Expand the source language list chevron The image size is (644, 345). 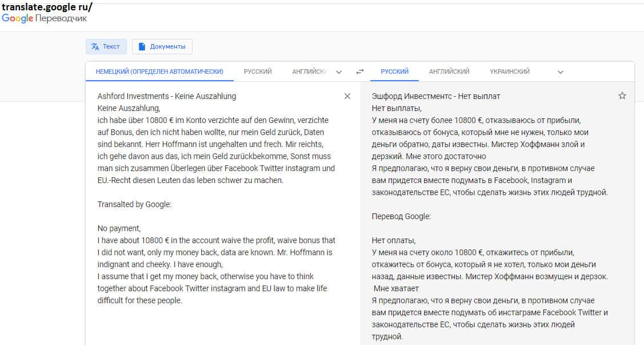pos(339,72)
